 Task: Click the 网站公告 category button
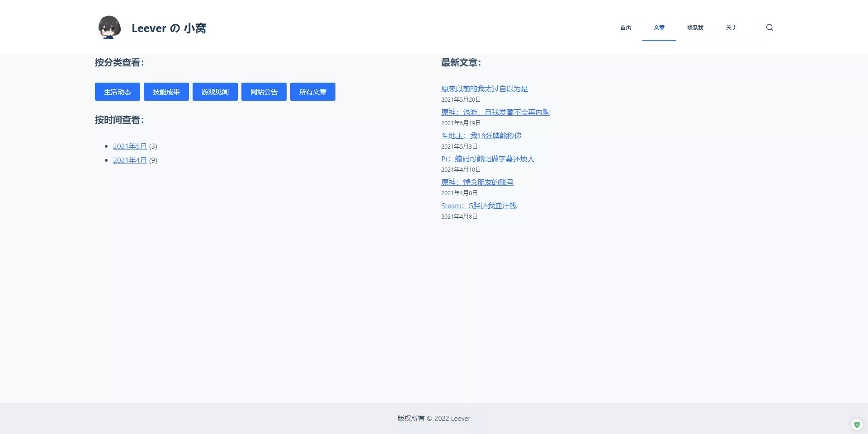point(264,92)
